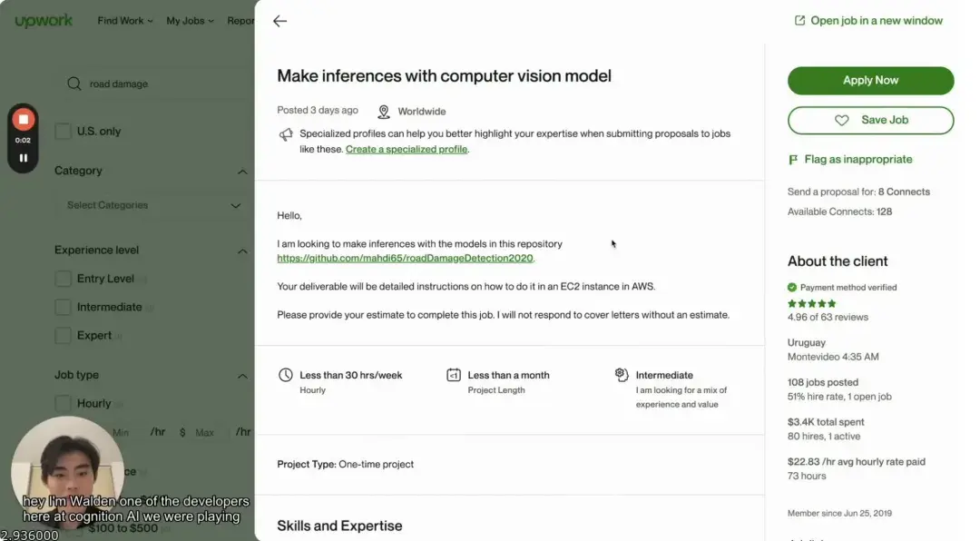This screenshot has height=541, width=980.
Task: Collapse the Experience level section
Action: tap(242, 251)
